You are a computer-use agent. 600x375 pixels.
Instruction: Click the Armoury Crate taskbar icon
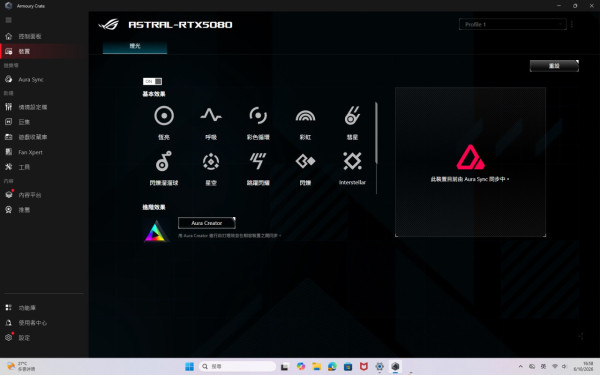[x=395, y=366]
